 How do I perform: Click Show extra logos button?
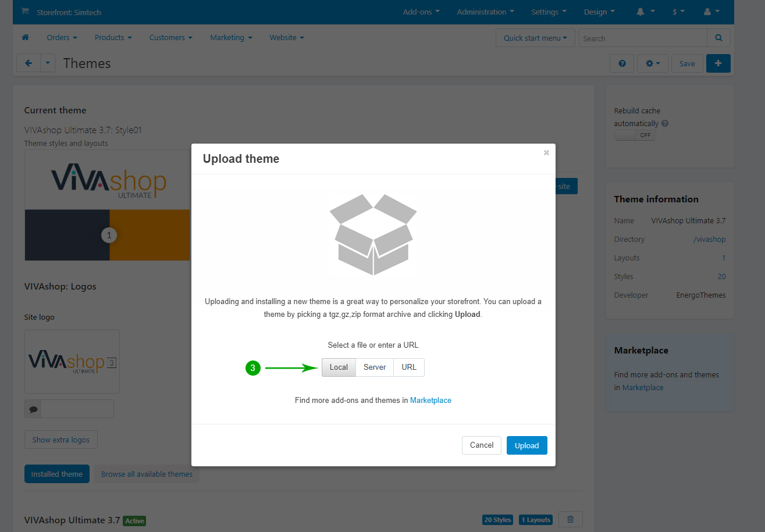point(61,440)
